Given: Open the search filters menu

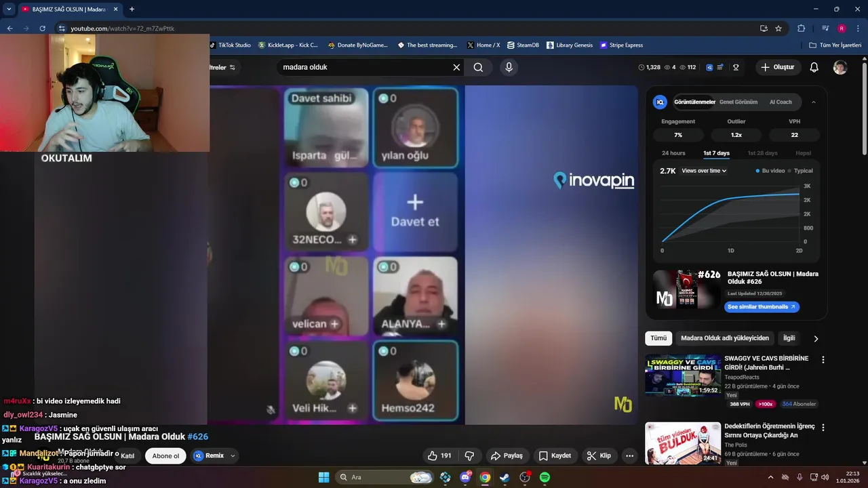Looking at the screenshot, I should pyautogui.click(x=222, y=67).
